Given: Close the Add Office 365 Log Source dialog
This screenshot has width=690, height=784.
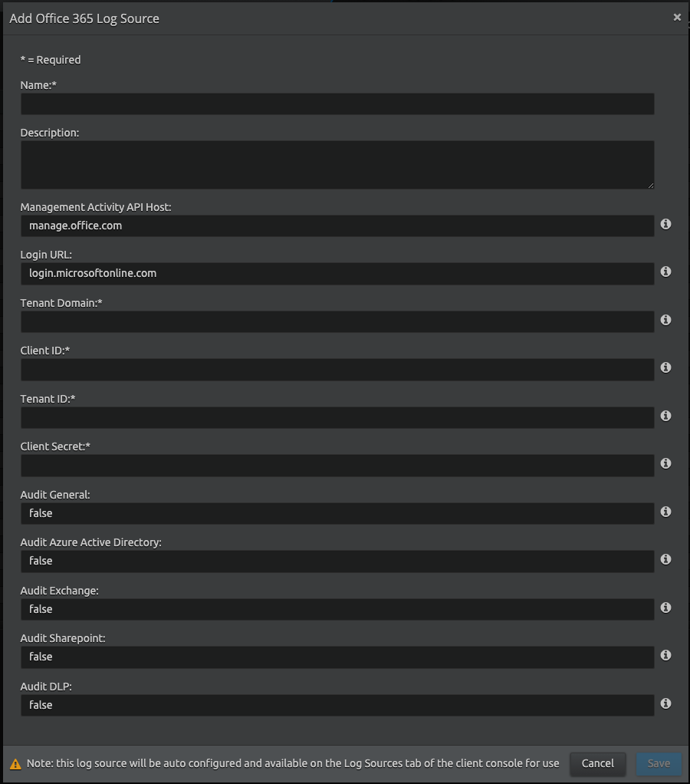Looking at the screenshot, I should [x=677, y=17].
